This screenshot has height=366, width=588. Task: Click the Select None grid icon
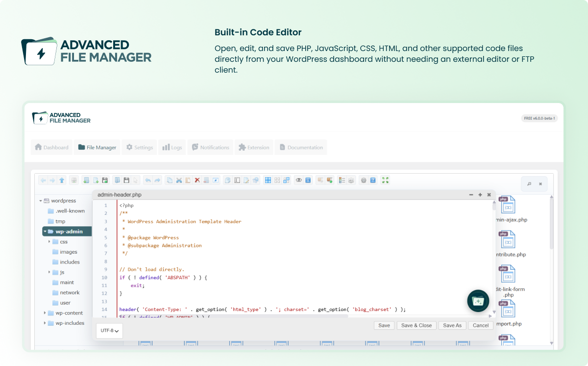pos(277,180)
